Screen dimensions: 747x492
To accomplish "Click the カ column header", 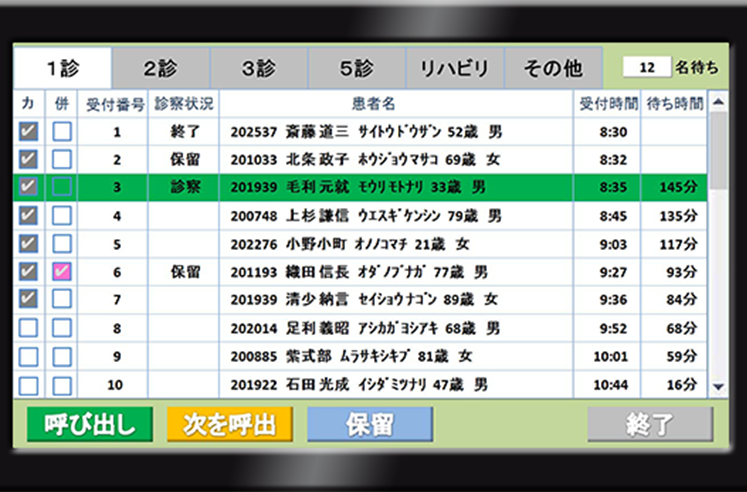I will (x=28, y=104).
